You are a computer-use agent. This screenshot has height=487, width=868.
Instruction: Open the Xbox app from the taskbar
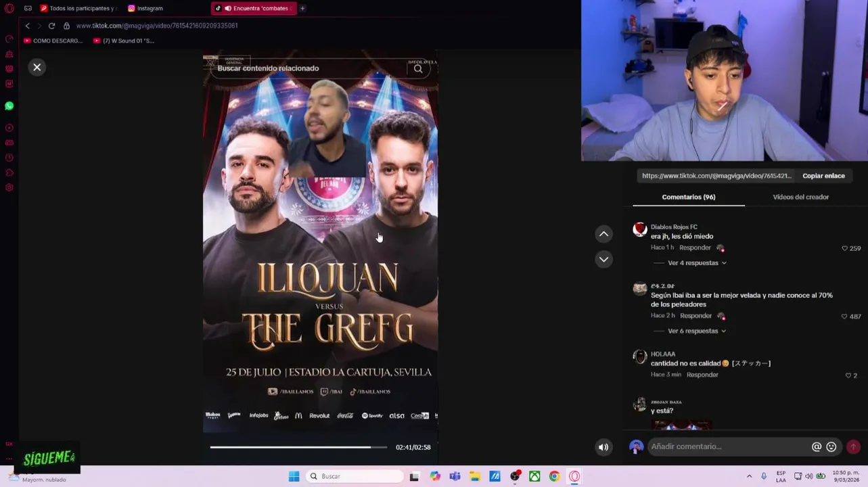(534, 476)
